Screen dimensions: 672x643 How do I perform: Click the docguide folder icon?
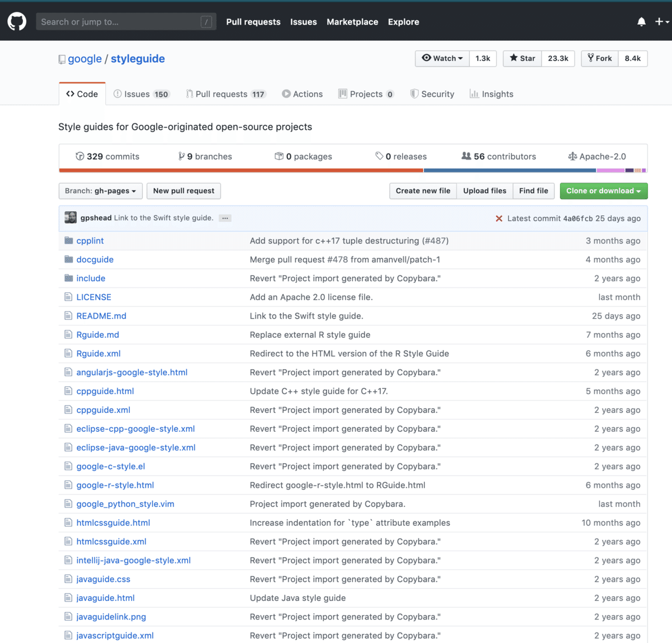pos(69,259)
